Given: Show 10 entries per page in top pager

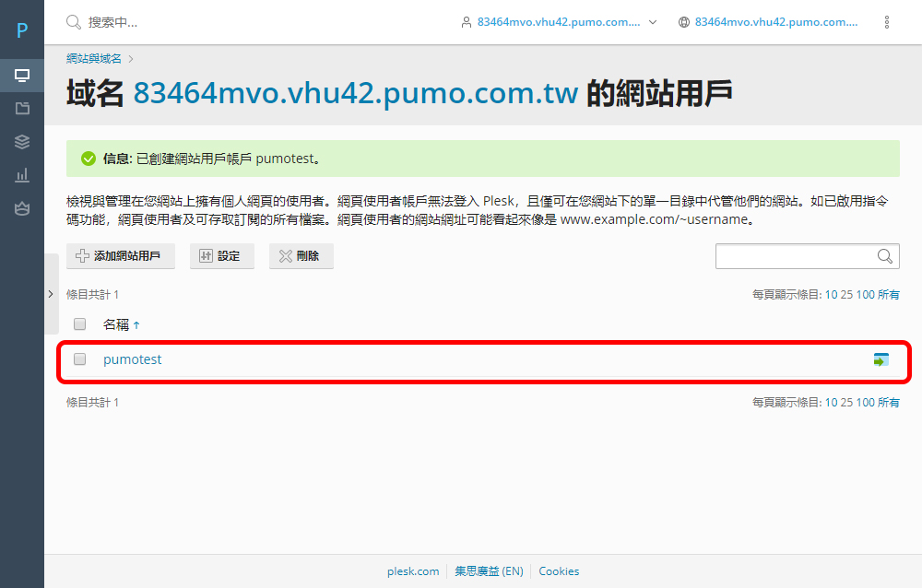Looking at the screenshot, I should [x=831, y=295].
